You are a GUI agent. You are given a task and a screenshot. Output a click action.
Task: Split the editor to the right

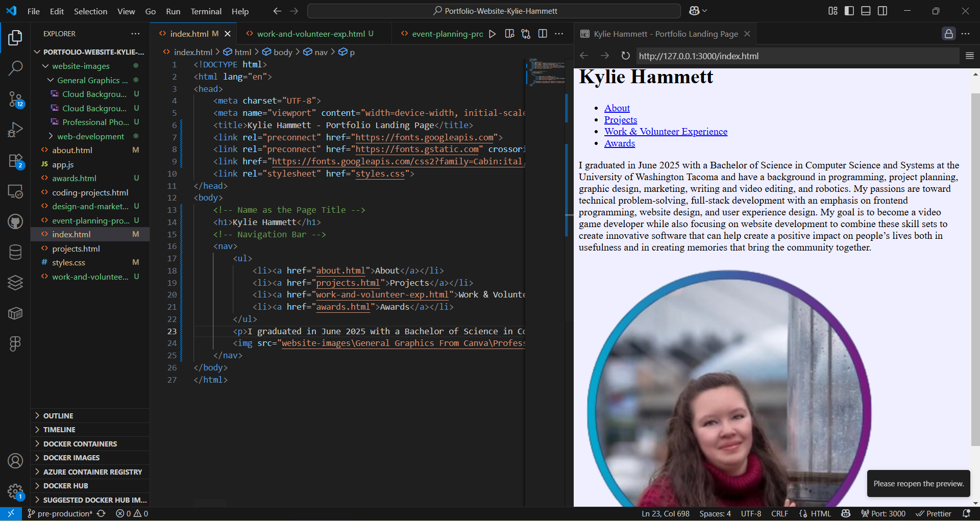[x=543, y=34]
